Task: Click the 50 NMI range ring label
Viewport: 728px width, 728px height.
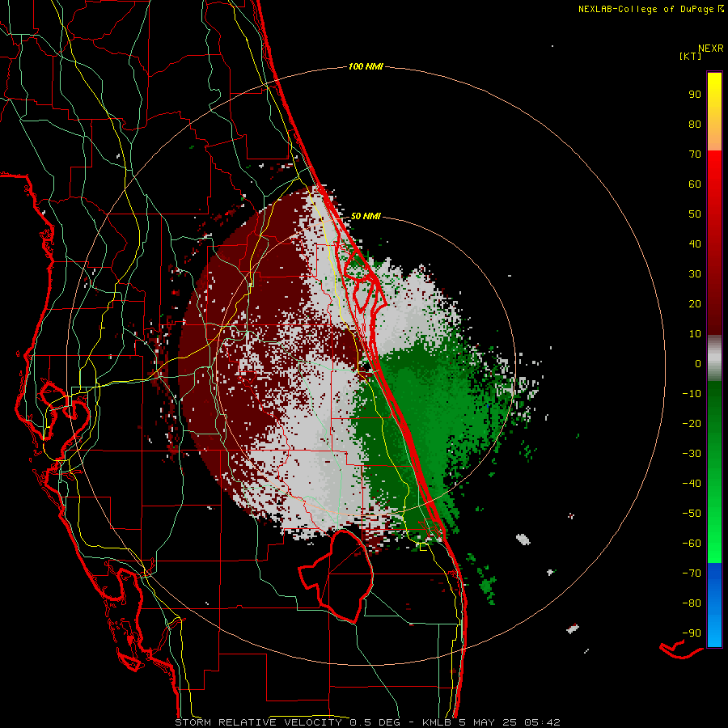Action: pos(366,216)
